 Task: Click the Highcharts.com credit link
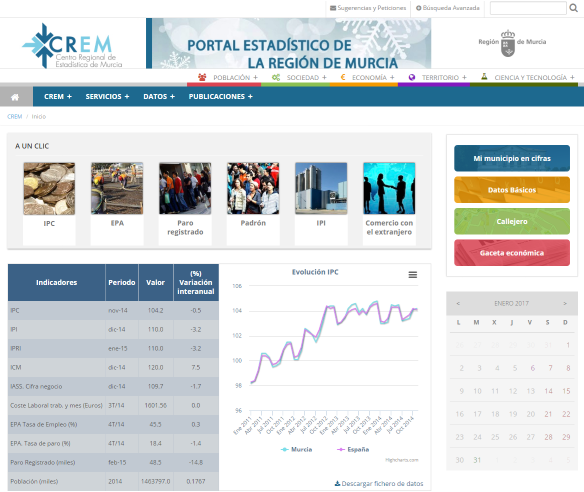click(x=402, y=460)
